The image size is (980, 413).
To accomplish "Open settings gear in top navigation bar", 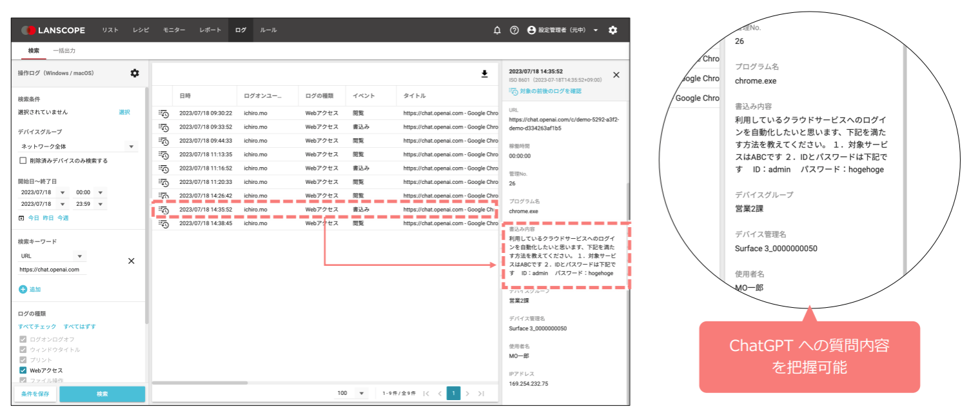I will tap(612, 30).
